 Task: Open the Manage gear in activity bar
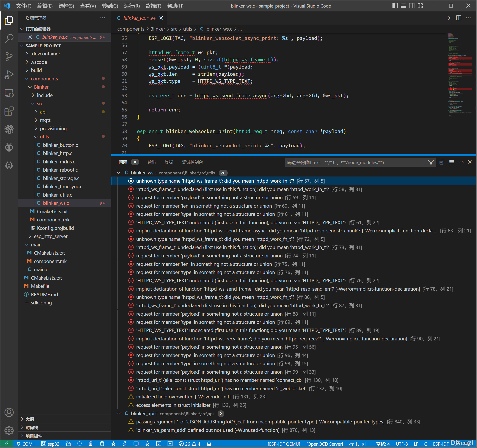pos(9,431)
